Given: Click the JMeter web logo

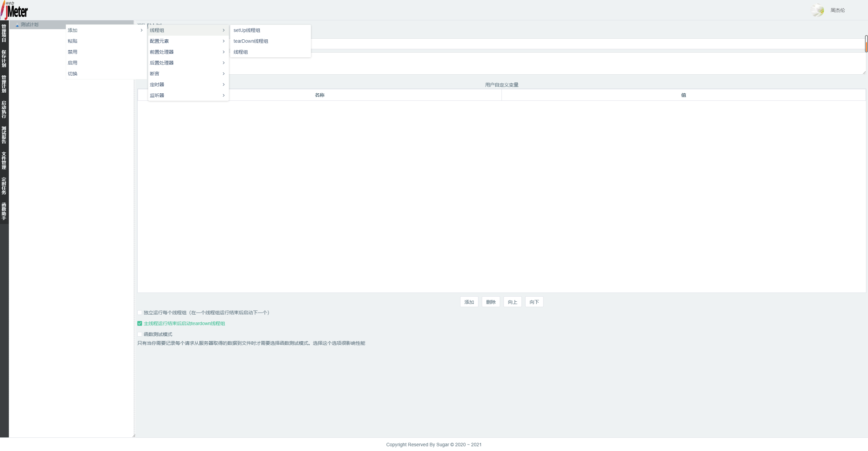Looking at the screenshot, I should (x=14, y=10).
